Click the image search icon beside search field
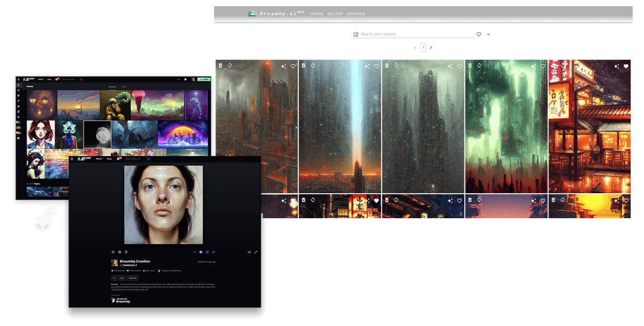The height and width of the screenshot is (326, 644). pos(356,34)
